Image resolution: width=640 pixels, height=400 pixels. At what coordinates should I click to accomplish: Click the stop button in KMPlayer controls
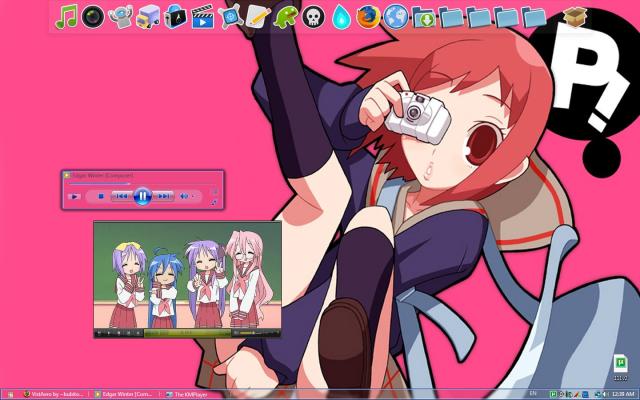[x=118, y=333]
